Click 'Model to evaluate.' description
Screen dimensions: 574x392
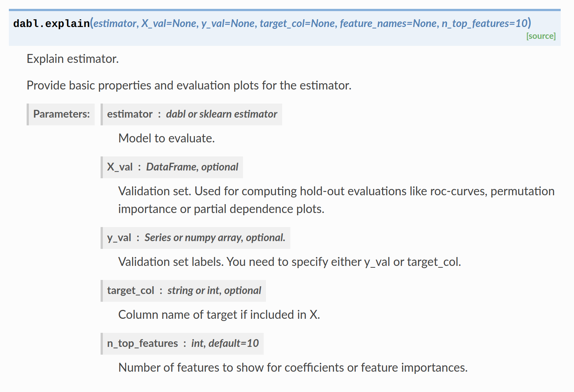166,138
